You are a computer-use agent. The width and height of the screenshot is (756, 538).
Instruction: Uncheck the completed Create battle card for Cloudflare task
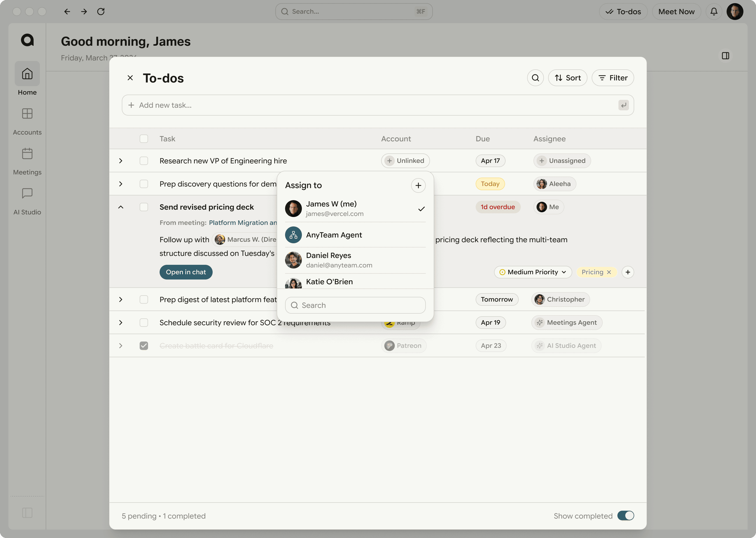pos(144,345)
